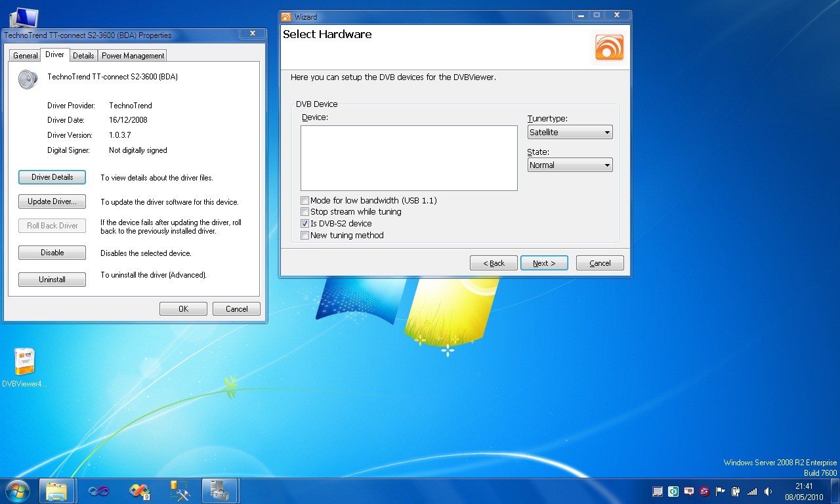Open the database tools icon on taskbar

[x=179, y=490]
